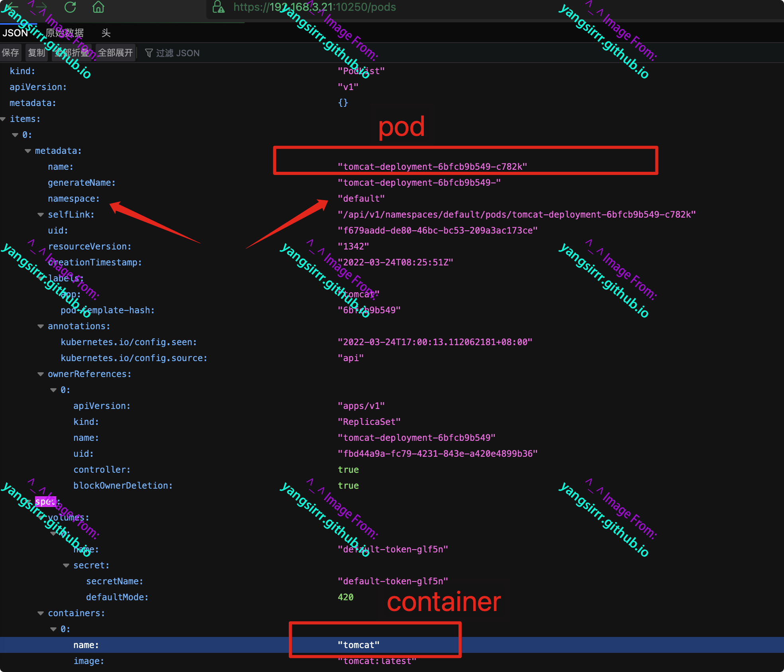Select the JSON viewer tab
This screenshot has width=784, height=672.
click(x=15, y=33)
